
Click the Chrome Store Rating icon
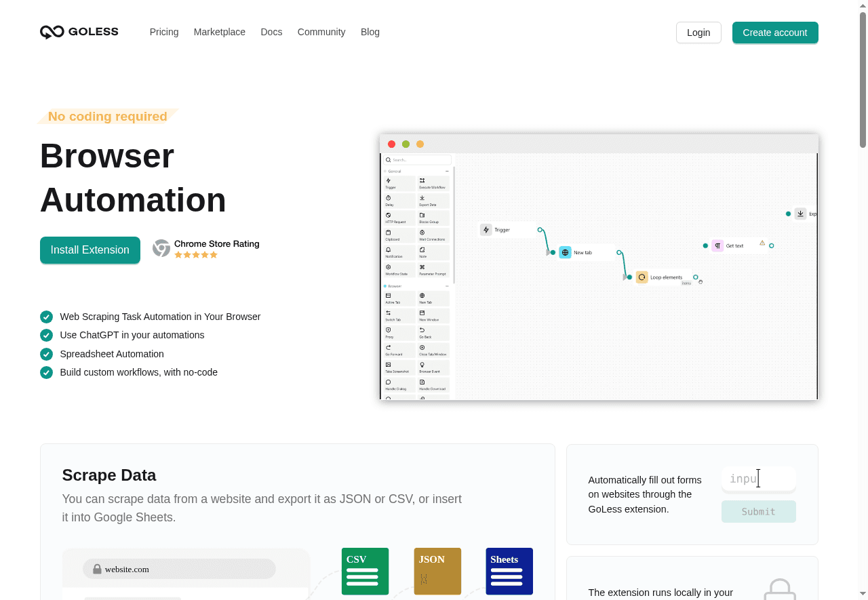pos(161,248)
